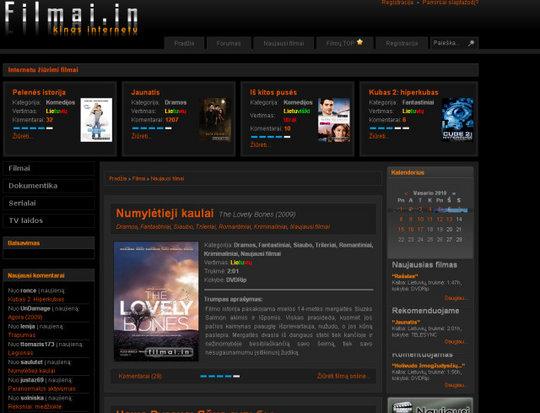The image size is (540, 413).
Task: Open Kubas 2: Hiperkubas comment link
Action: coord(36,299)
